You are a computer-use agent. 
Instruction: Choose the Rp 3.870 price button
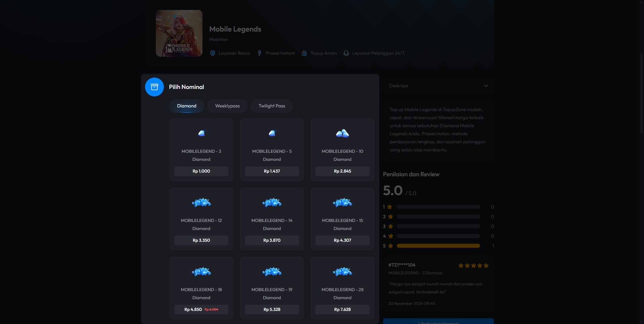[272, 240]
